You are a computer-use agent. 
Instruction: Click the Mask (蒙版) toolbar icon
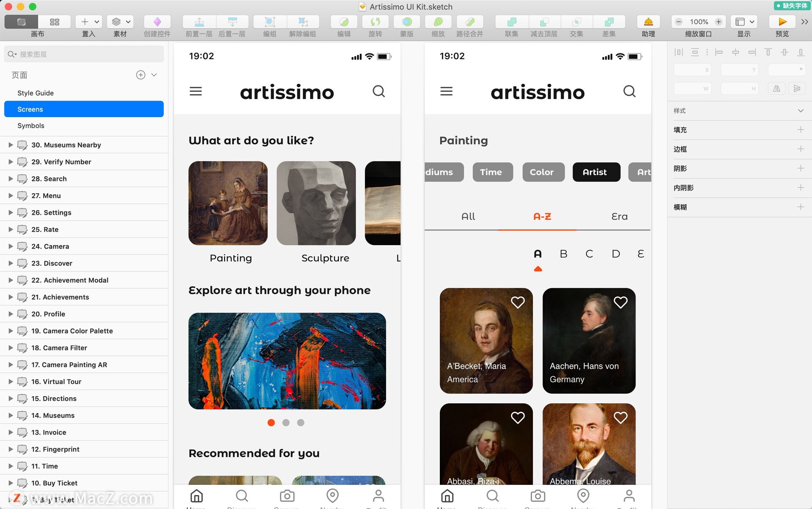[407, 22]
